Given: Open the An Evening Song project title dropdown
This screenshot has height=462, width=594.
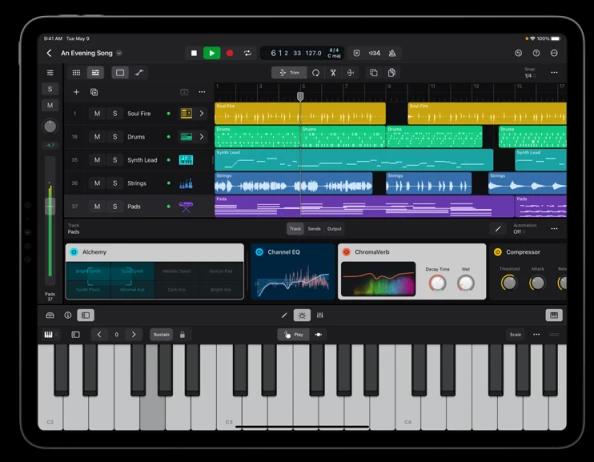Looking at the screenshot, I should tap(119, 53).
